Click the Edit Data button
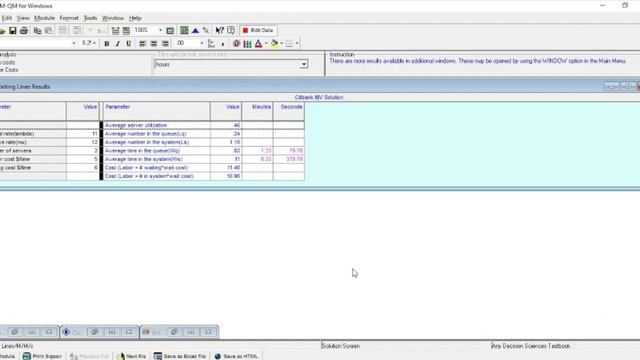 [258, 31]
